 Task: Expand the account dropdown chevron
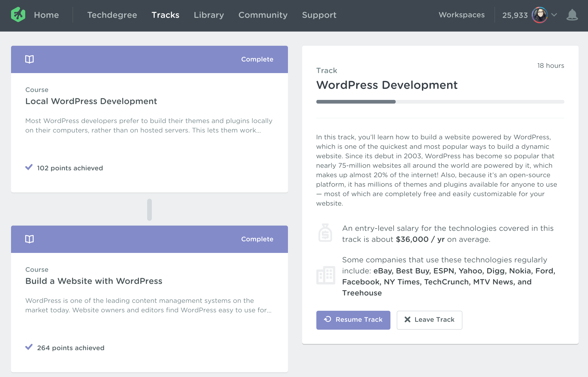(x=554, y=15)
